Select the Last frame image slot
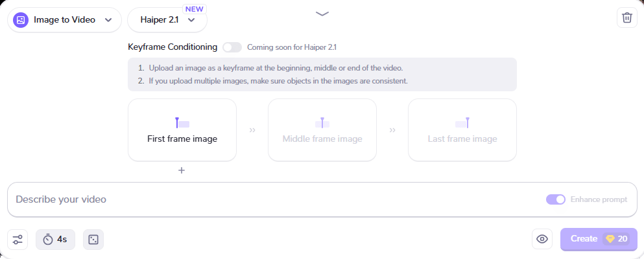Image resolution: width=644 pixels, height=259 pixels. coord(462,129)
